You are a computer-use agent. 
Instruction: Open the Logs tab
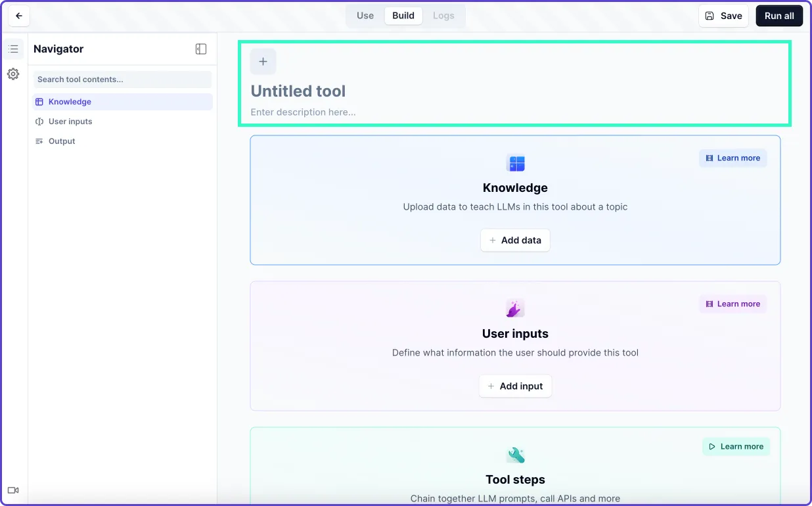pyautogui.click(x=443, y=16)
